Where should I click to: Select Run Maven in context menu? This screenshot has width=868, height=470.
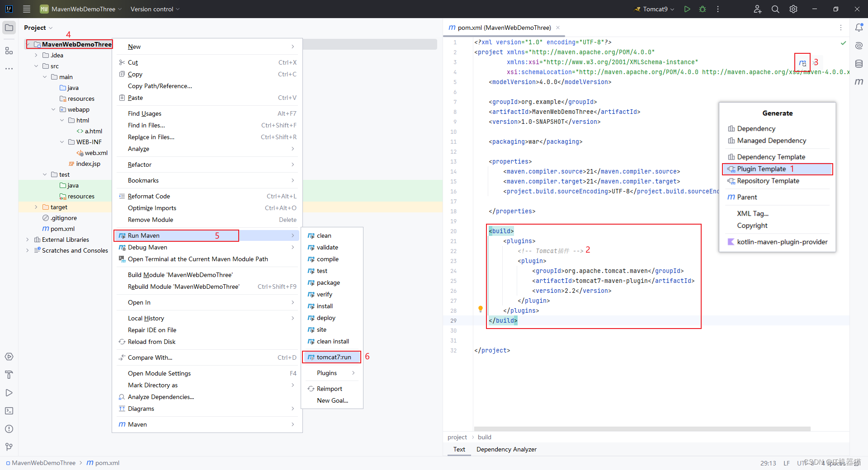(x=207, y=235)
